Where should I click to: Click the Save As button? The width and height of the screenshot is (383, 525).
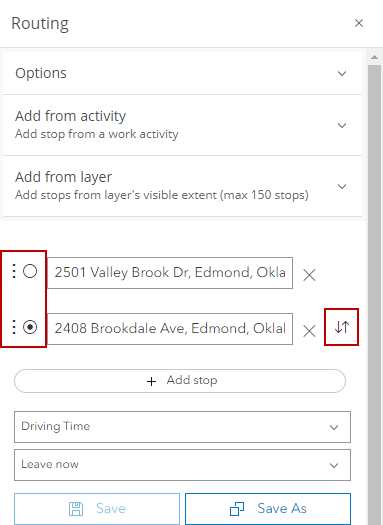(268, 509)
